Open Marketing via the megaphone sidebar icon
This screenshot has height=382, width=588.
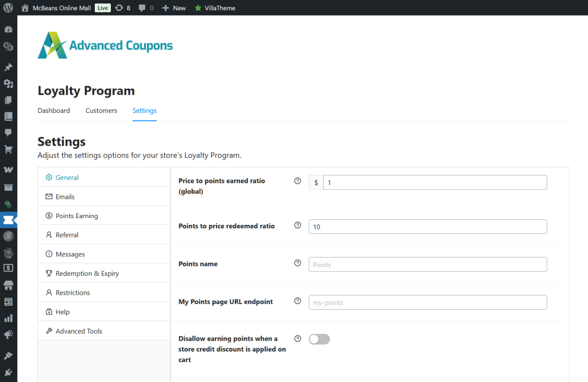[9, 334]
